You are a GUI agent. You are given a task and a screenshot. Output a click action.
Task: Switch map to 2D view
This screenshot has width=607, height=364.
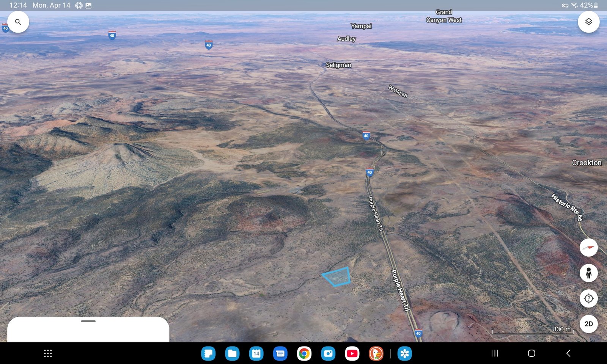pyautogui.click(x=588, y=324)
